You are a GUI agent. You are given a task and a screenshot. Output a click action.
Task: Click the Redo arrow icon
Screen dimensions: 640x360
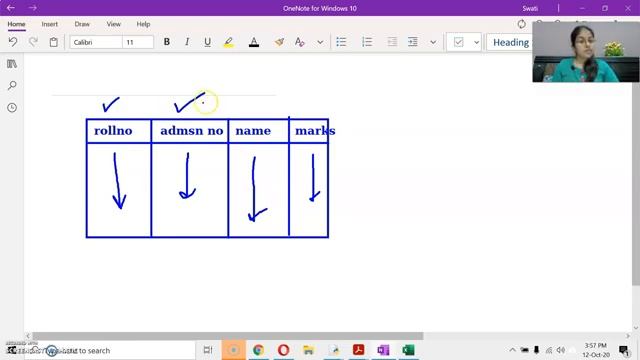33,42
